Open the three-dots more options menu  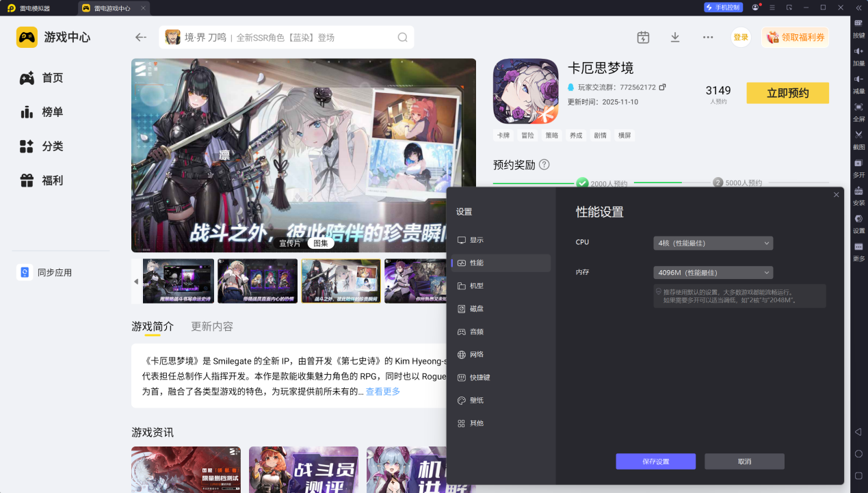coord(708,38)
